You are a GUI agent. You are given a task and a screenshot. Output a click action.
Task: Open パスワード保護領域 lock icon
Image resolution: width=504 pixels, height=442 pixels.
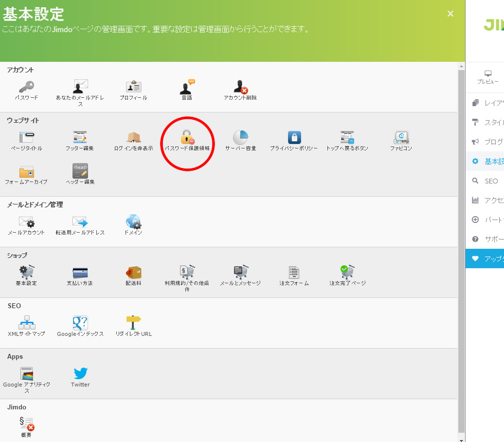tap(187, 137)
